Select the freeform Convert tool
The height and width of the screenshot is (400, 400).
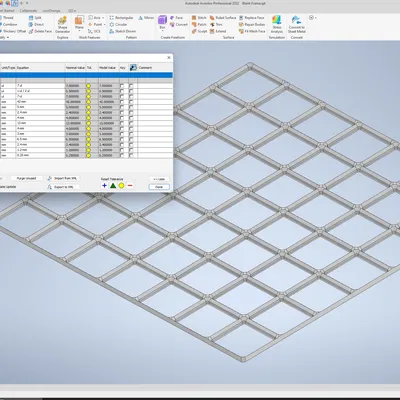pyautogui.click(x=179, y=24)
